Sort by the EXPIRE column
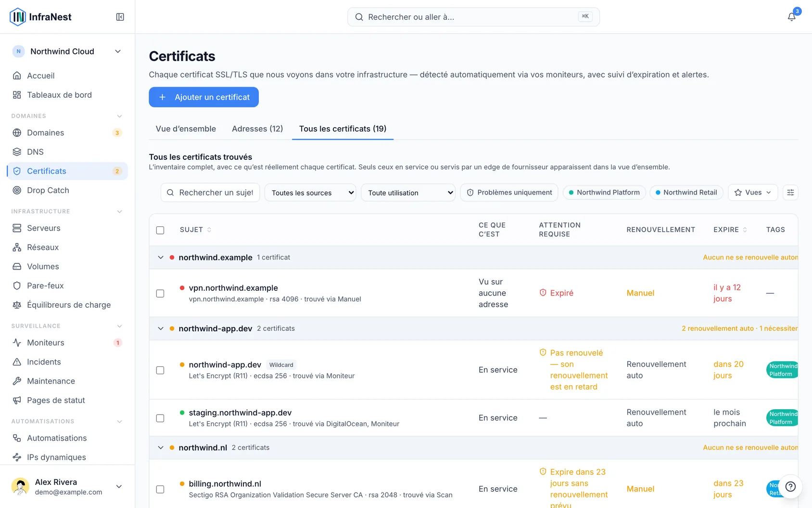The image size is (812, 508). [x=730, y=230]
